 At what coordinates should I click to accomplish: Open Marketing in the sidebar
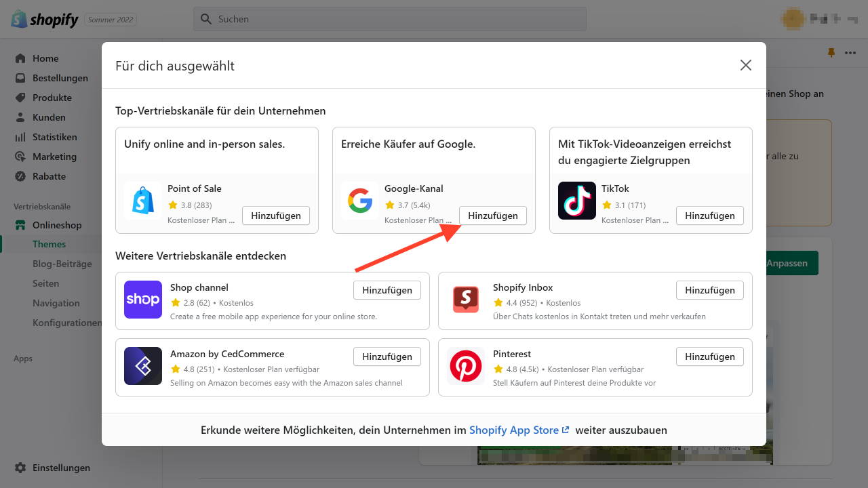coord(54,157)
